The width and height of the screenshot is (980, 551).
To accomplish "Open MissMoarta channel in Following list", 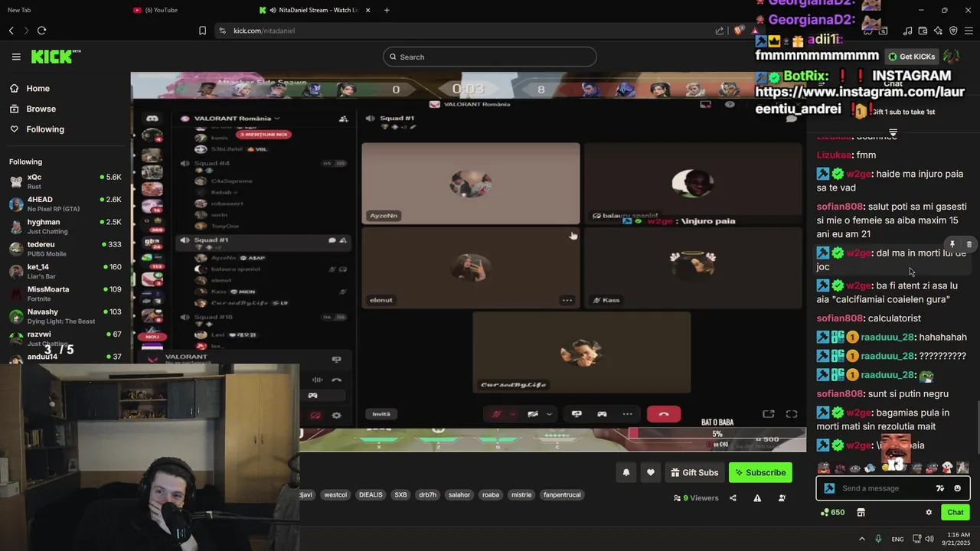I will point(65,294).
